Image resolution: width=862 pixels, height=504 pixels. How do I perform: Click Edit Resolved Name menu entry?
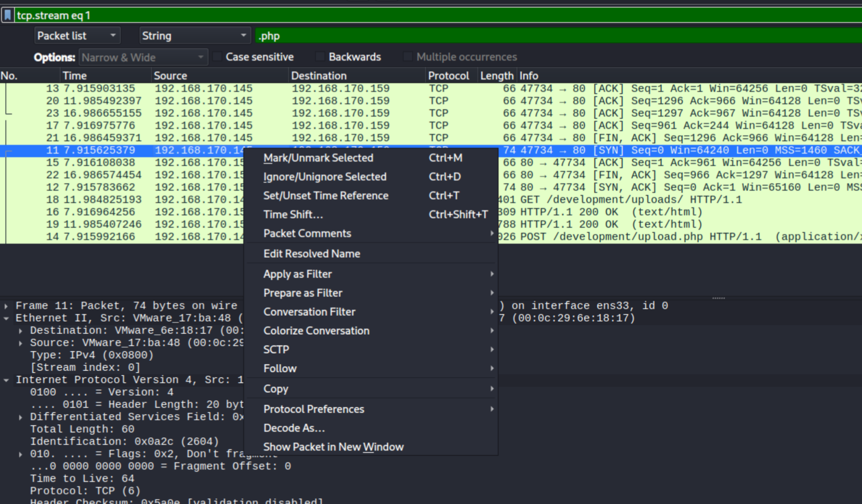coord(372,253)
